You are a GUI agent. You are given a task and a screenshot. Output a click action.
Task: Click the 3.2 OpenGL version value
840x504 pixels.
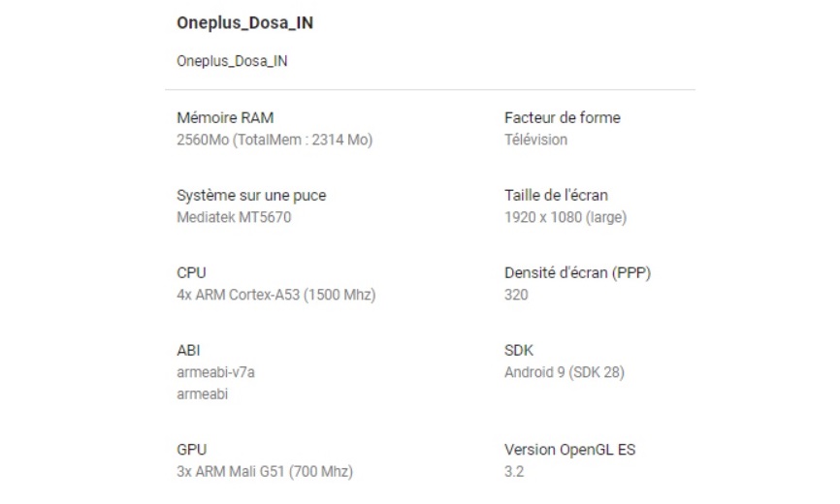point(514,472)
